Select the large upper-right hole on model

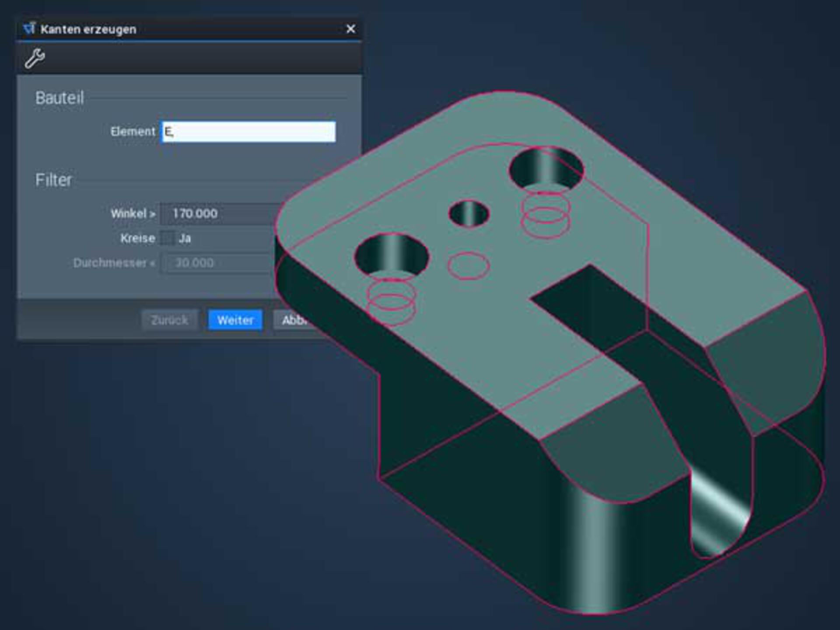[x=546, y=168]
